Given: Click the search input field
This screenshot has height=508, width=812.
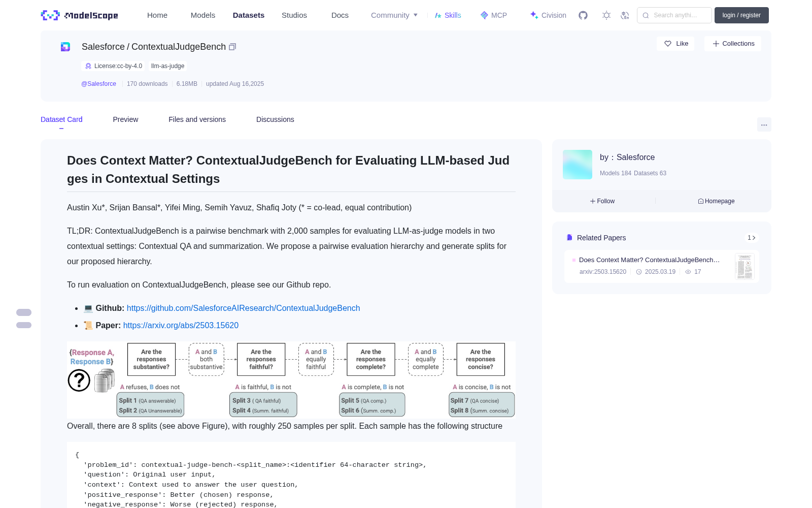Looking at the screenshot, I should (x=674, y=15).
